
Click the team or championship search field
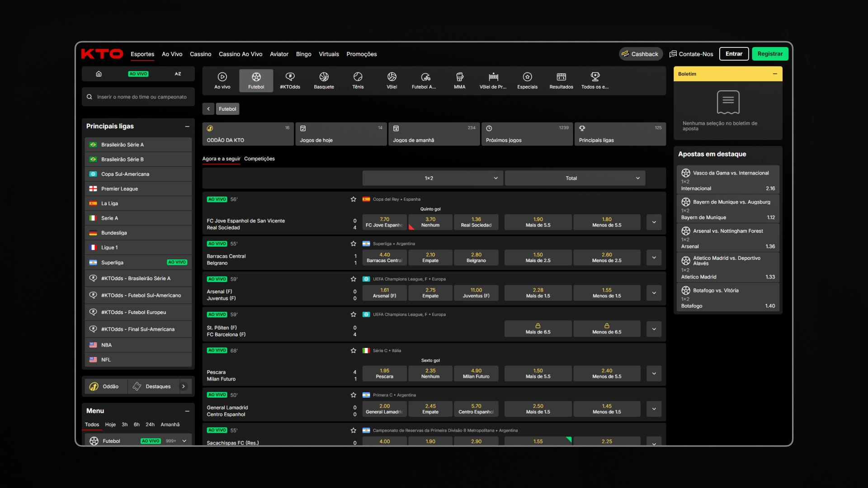click(138, 97)
